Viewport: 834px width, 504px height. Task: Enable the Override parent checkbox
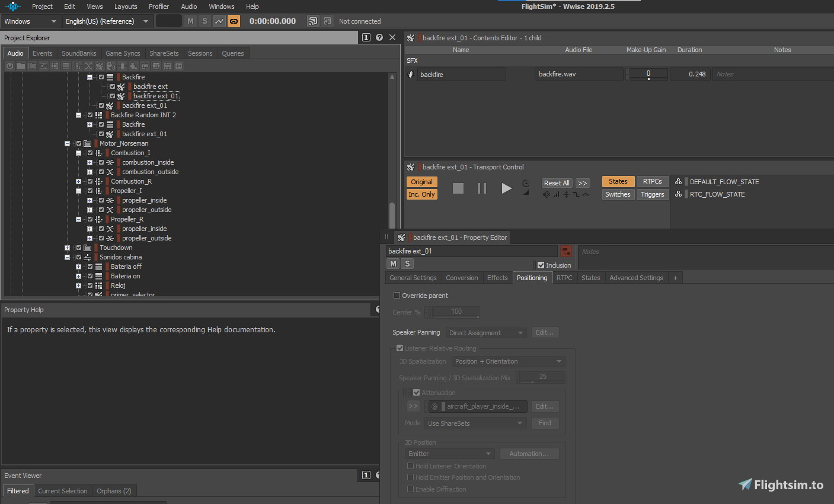click(397, 296)
